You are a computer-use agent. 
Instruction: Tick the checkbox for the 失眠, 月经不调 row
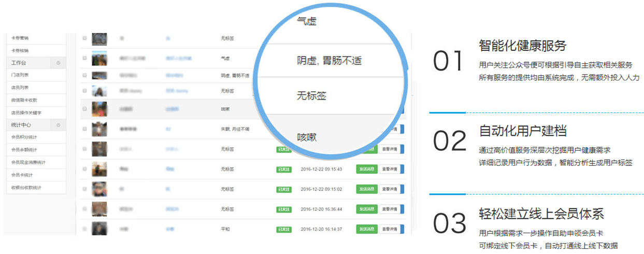[85, 129]
